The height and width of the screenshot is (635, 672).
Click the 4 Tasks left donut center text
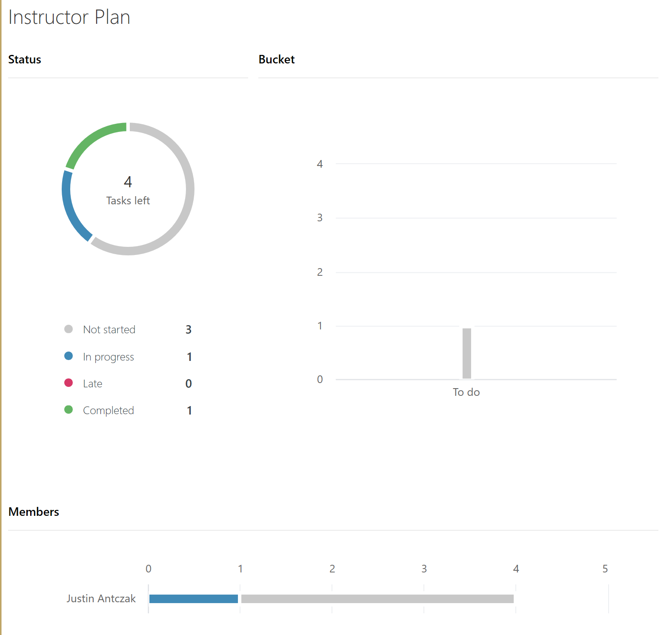coord(128,190)
